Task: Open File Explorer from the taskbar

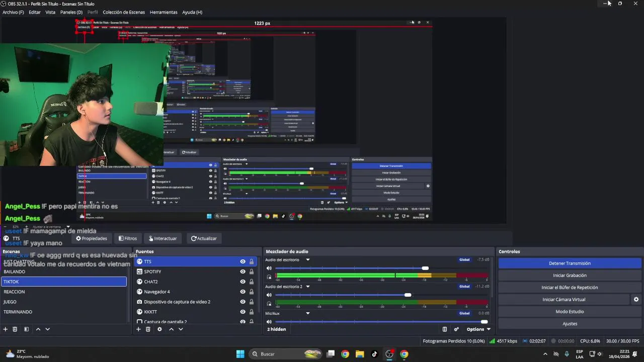Action: (360, 354)
